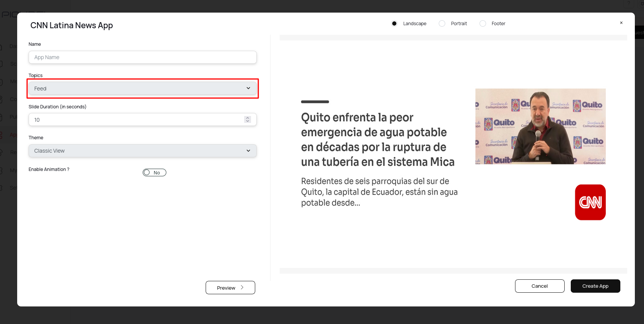Click the red CNN logo in preview

590,202
